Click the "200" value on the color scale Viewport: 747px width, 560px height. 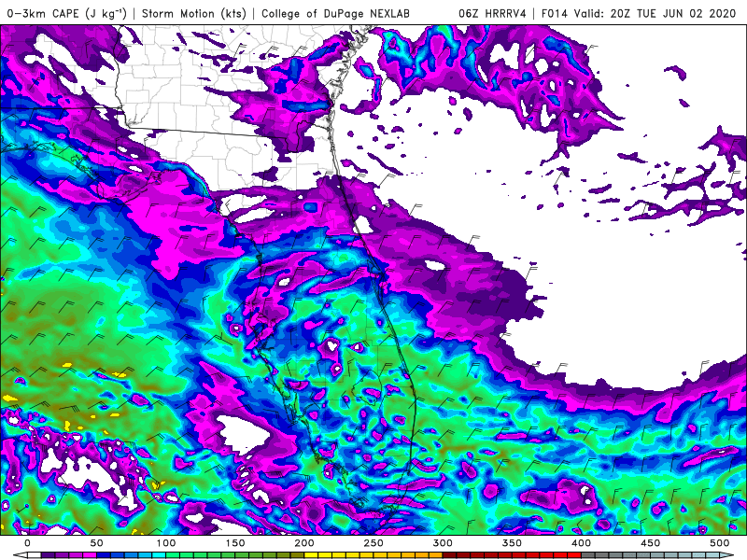304,543
